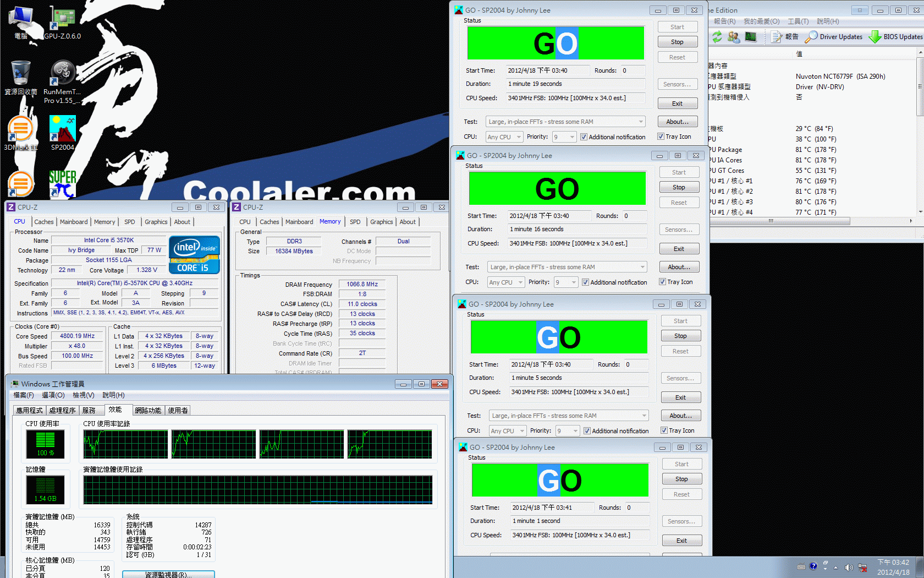This screenshot has width=924, height=578.
Task: Open Driver Updates from AIDA64 toolbar
Action: (833, 37)
